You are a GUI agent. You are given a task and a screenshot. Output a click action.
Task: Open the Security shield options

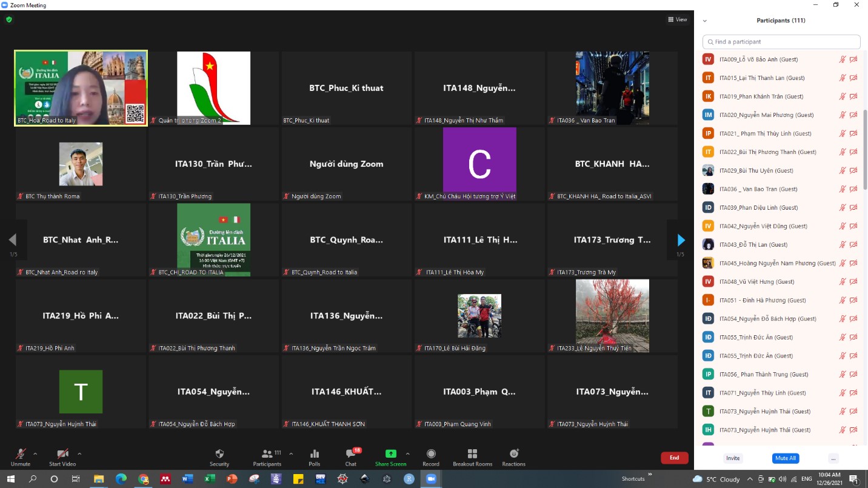point(219,454)
